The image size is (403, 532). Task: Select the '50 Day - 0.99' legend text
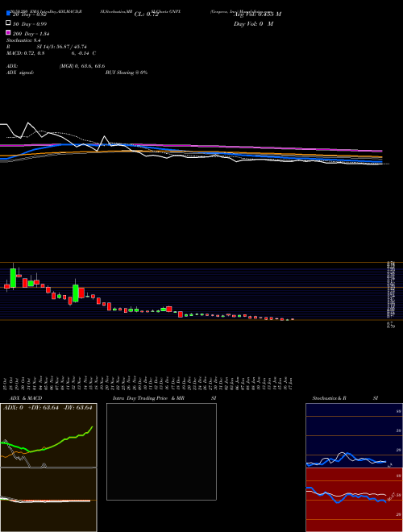[30, 24]
